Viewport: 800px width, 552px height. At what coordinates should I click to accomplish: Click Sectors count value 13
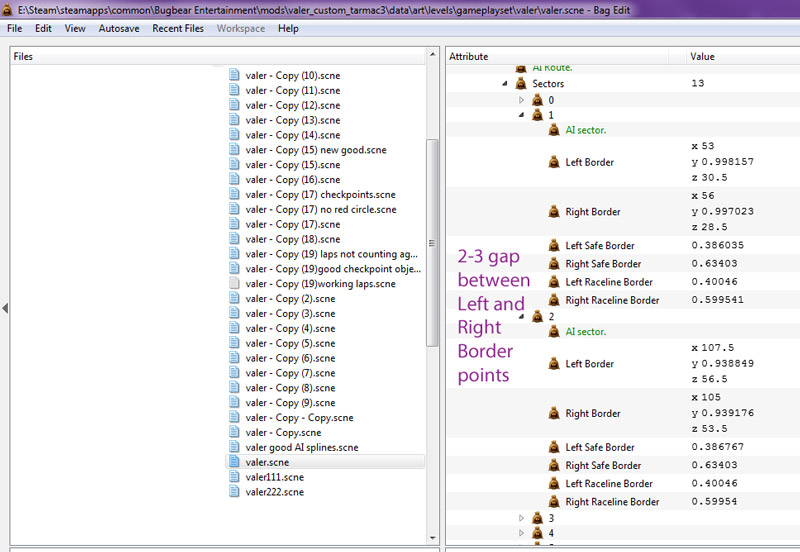click(697, 83)
